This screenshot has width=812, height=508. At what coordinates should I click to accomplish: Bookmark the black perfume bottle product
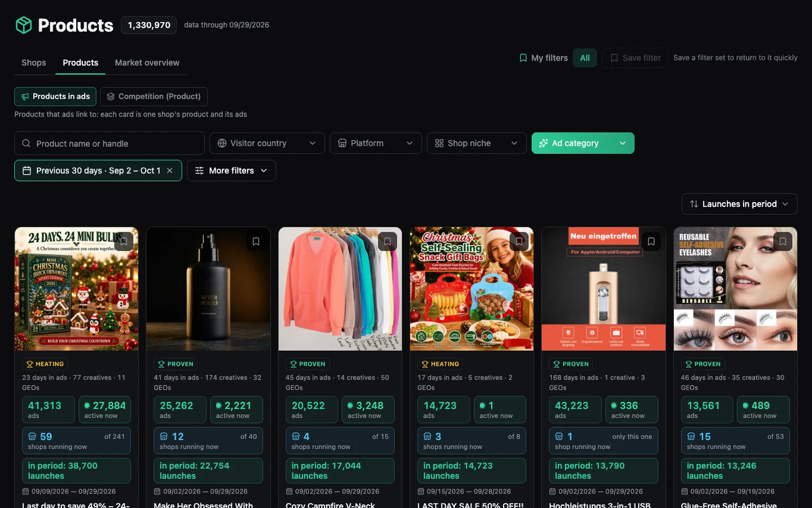click(x=256, y=241)
